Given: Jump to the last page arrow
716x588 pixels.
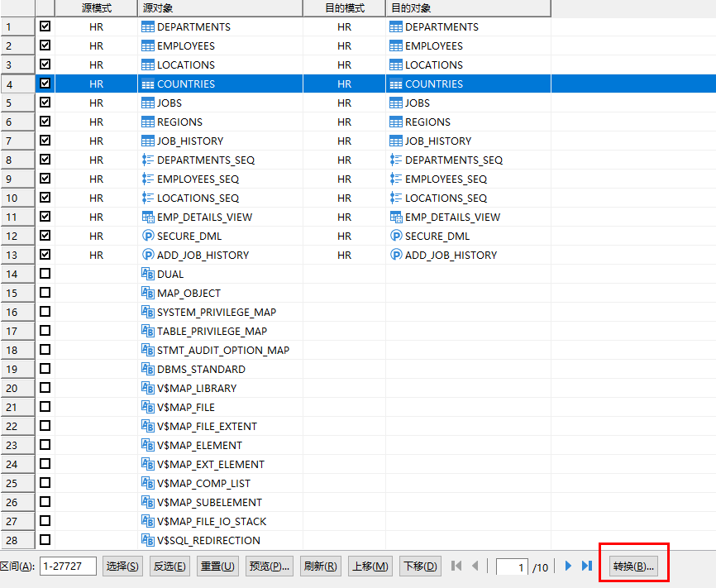Looking at the screenshot, I should point(587,566).
